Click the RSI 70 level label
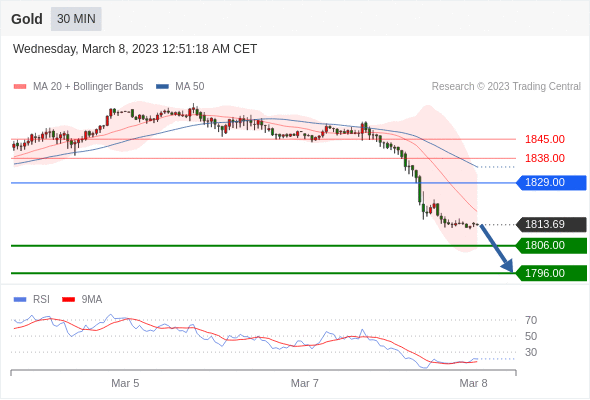This screenshot has height=400, width=590. [531, 320]
